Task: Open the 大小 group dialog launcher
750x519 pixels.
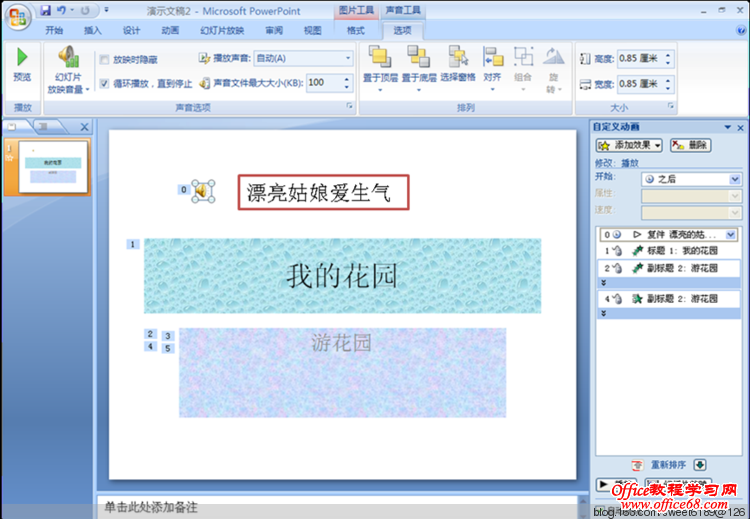Action: [671, 106]
